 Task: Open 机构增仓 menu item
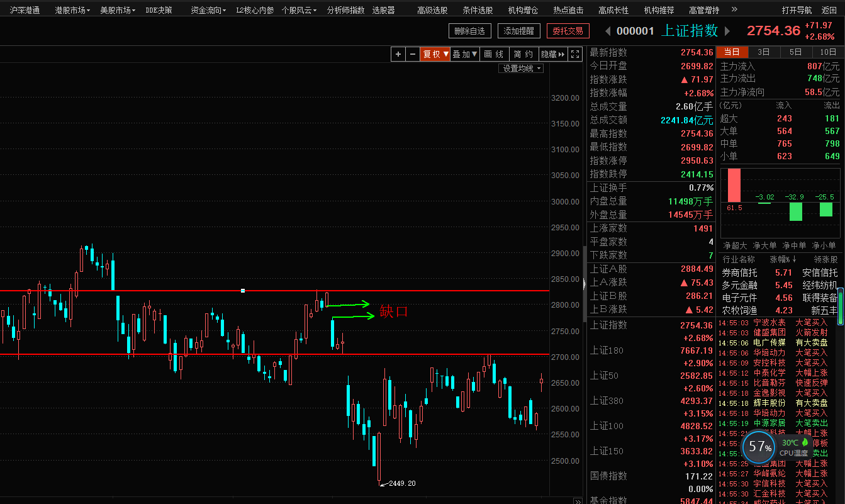click(523, 10)
